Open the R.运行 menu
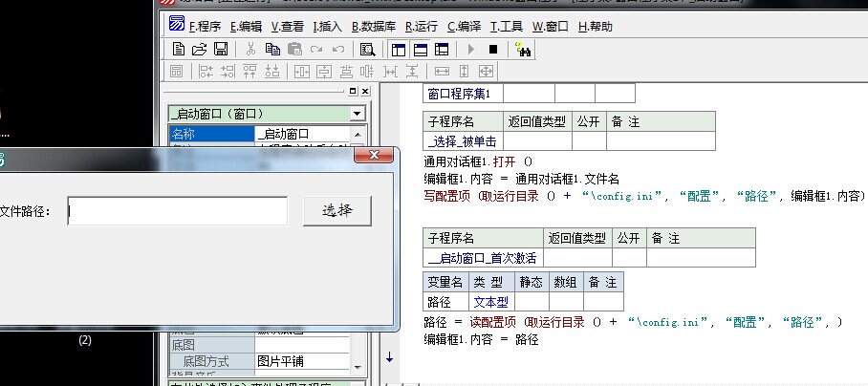868x386 pixels. (422, 26)
